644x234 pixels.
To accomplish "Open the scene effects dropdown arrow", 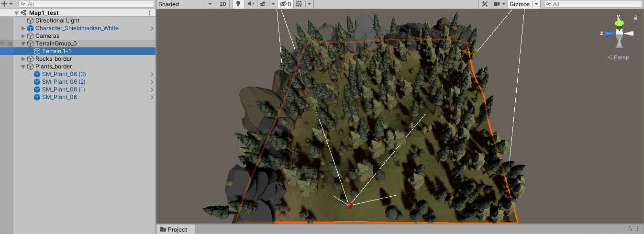I will click(x=273, y=4).
